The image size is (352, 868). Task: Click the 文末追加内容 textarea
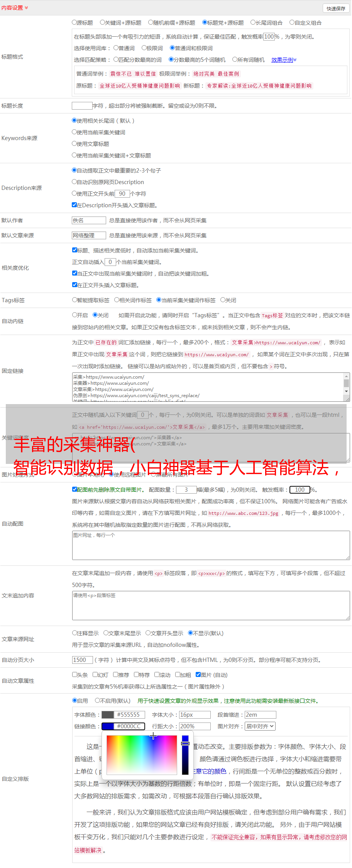pyautogui.click(x=211, y=606)
